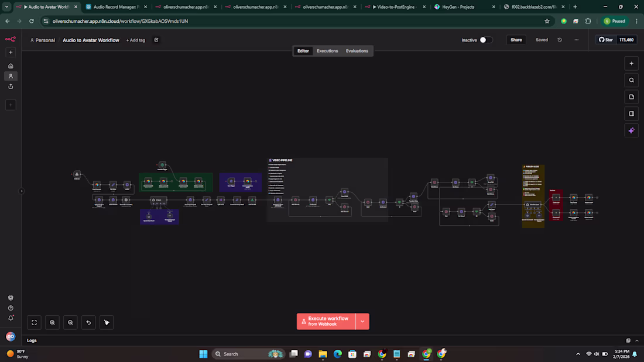Viewport: 644px width, 362px height.
Task: Reload the page
Action: click(31, 21)
